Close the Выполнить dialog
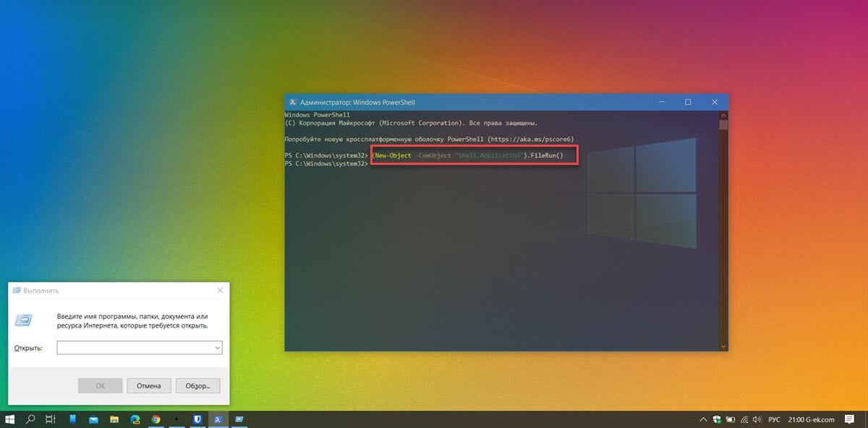This screenshot has width=868, height=428. pyautogui.click(x=220, y=291)
